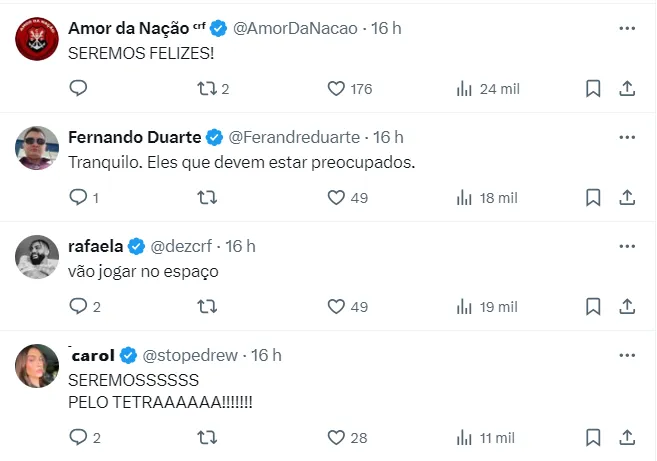Click carol's profile avatar
This screenshot has height=461, width=657.
click(36, 368)
